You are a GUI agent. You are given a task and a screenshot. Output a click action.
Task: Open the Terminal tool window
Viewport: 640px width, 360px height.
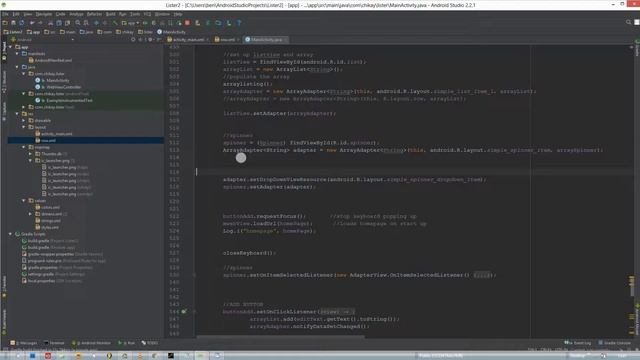click(54, 343)
